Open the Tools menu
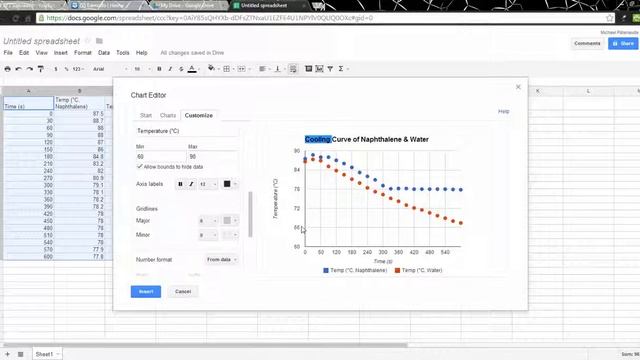640x360 pixels. (122, 53)
